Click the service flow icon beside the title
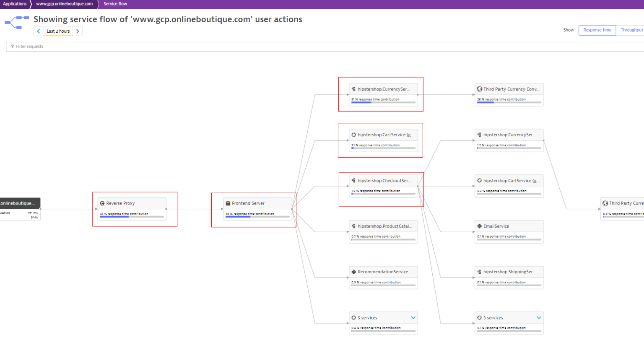The height and width of the screenshot is (337, 644). coord(16,23)
